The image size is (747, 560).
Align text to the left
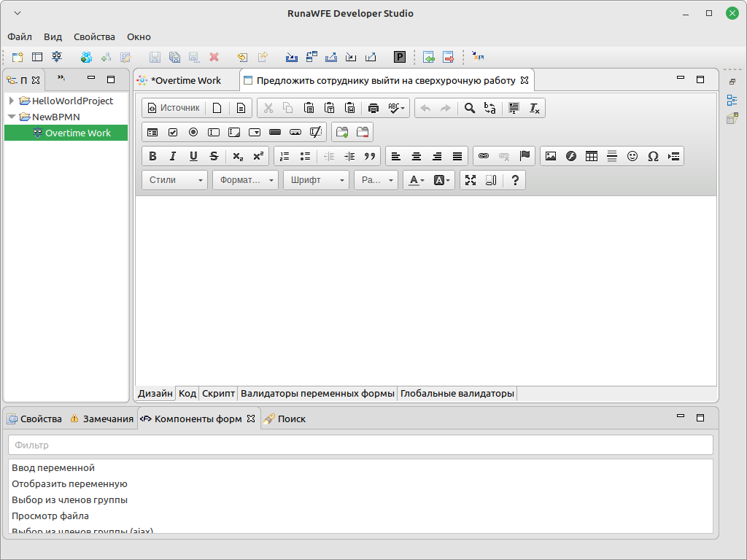point(396,156)
